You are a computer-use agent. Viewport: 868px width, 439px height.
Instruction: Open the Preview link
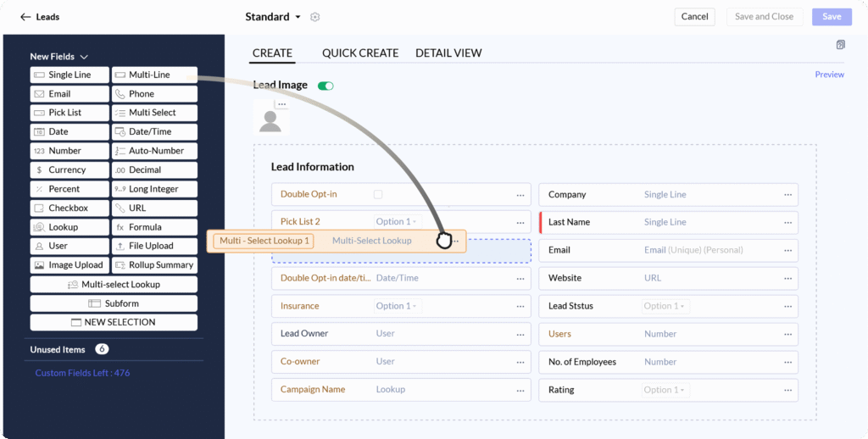click(x=829, y=75)
